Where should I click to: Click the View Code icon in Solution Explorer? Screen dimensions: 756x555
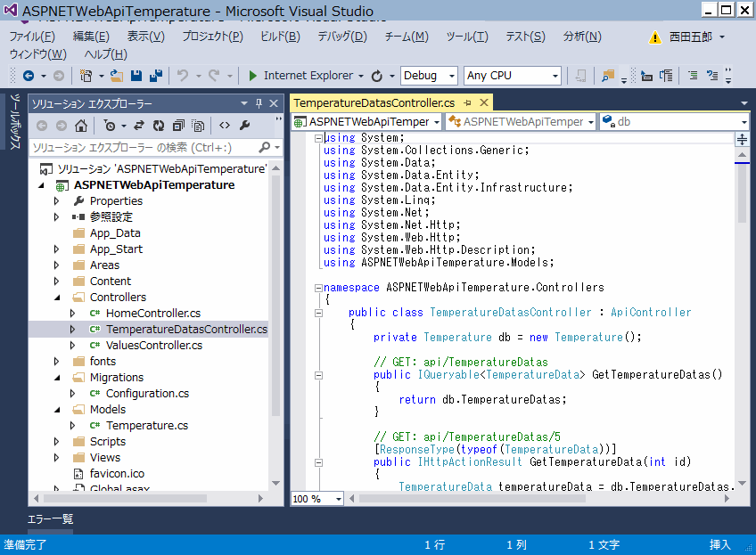225,126
